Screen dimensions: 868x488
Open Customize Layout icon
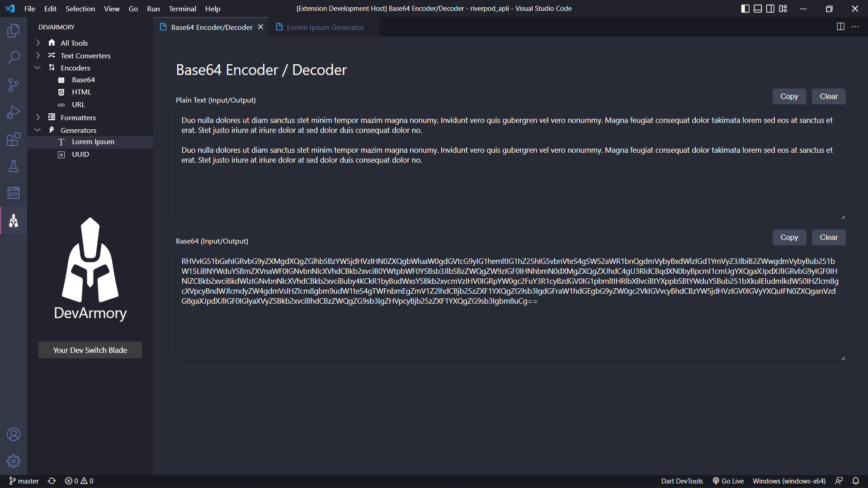(x=783, y=9)
